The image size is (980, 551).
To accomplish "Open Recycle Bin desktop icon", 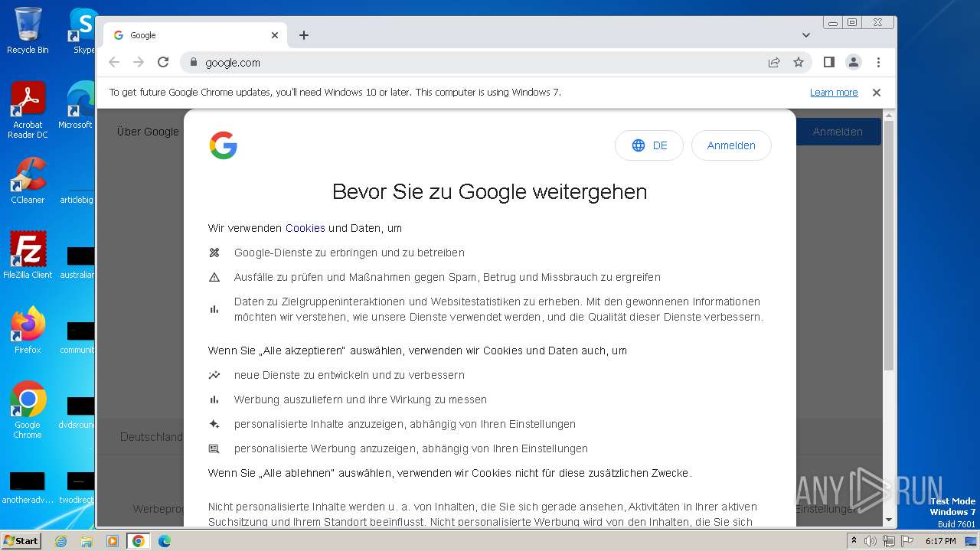I will pos(28,31).
